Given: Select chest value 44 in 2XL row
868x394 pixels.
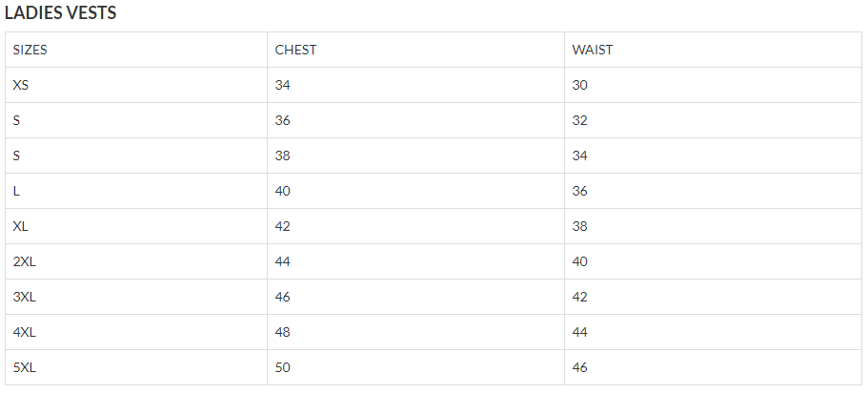Looking at the screenshot, I should [283, 261].
